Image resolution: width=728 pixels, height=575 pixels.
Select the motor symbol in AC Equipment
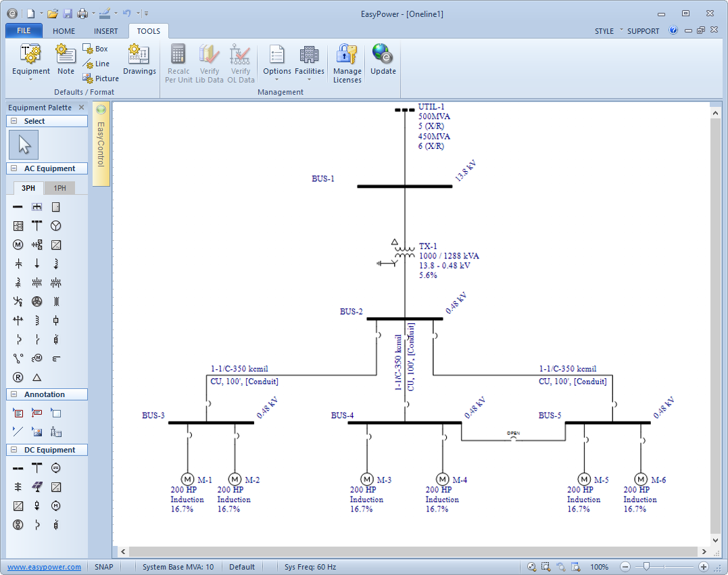18,245
